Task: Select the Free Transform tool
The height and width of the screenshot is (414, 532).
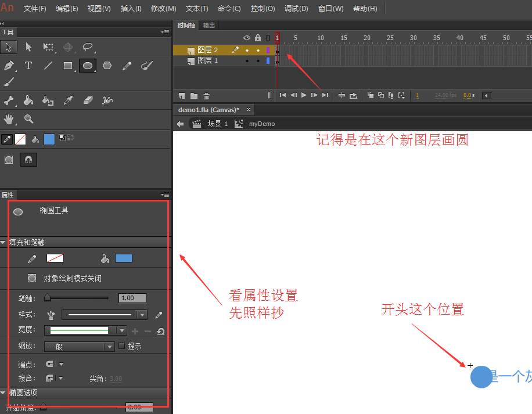Action: (x=48, y=47)
